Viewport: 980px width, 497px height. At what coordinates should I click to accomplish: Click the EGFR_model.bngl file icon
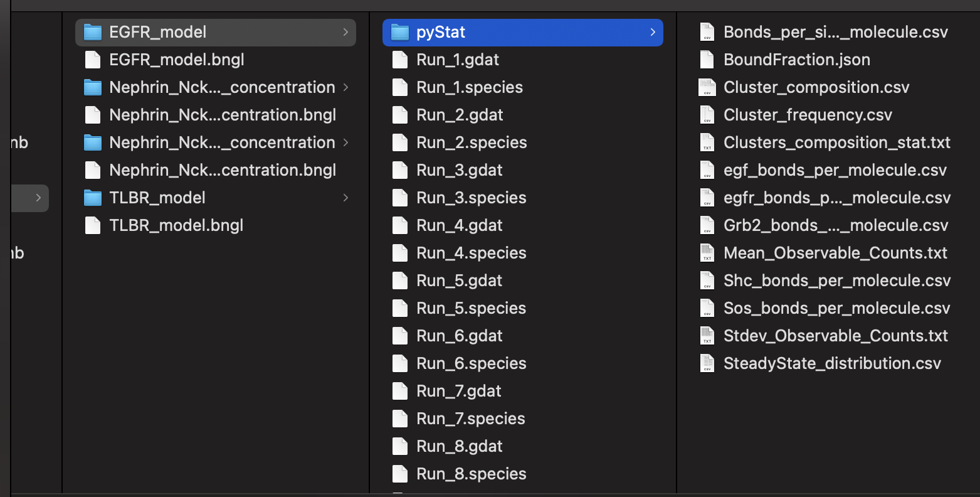pos(93,60)
